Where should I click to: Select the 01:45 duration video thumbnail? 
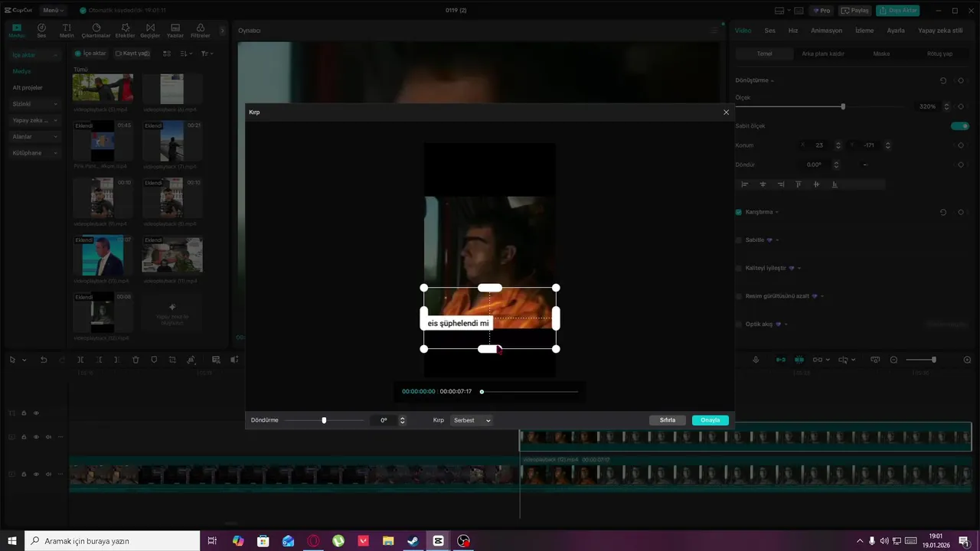[103, 140]
